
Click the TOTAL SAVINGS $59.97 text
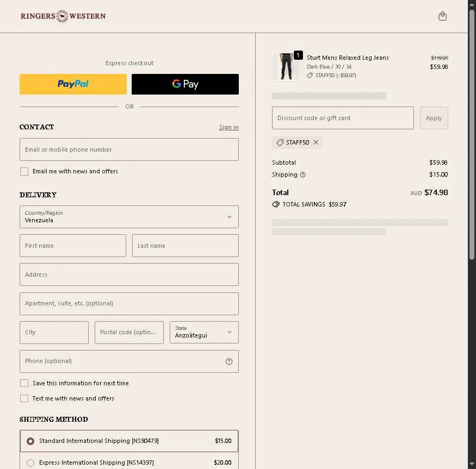pyautogui.click(x=314, y=204)
